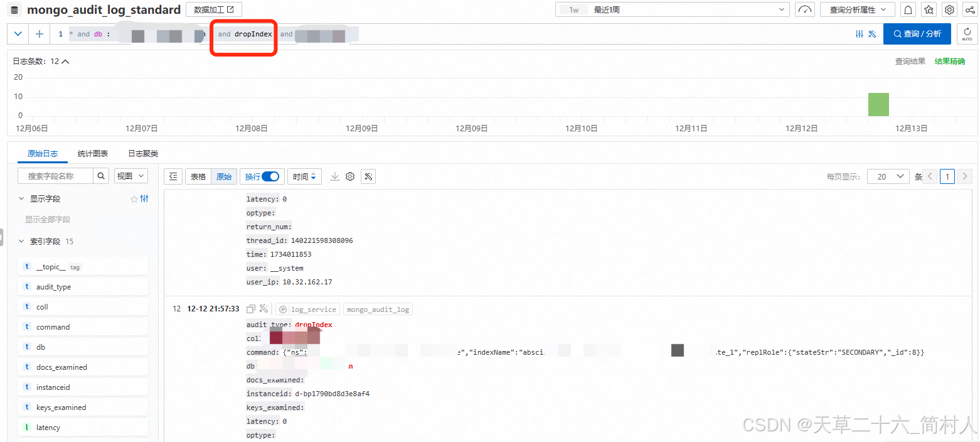Image resolution: width=980 pixels, height=442 pixels.
Task: Click the collapse field panel icon
Action: (x=173, y=176)
